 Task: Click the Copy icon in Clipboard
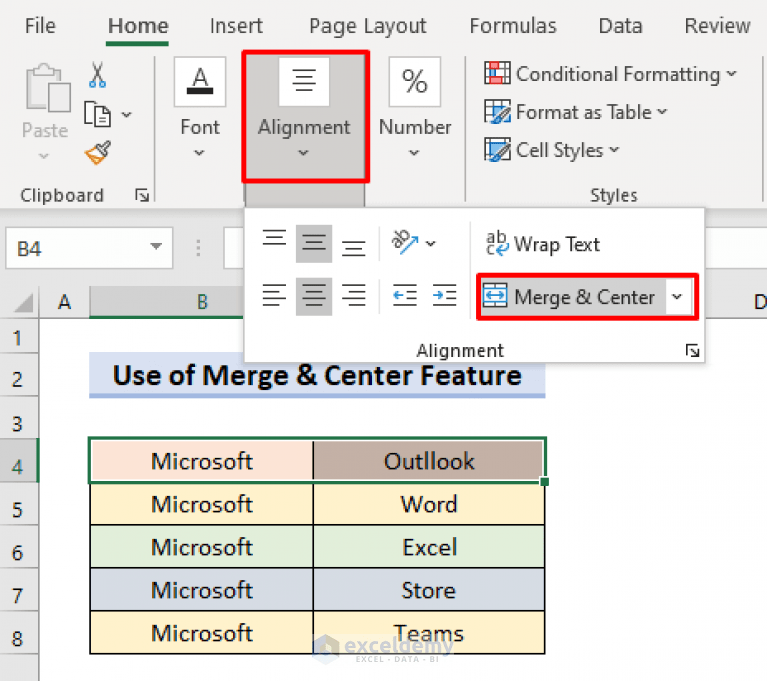pyautogui.click(x=97, y=114)
